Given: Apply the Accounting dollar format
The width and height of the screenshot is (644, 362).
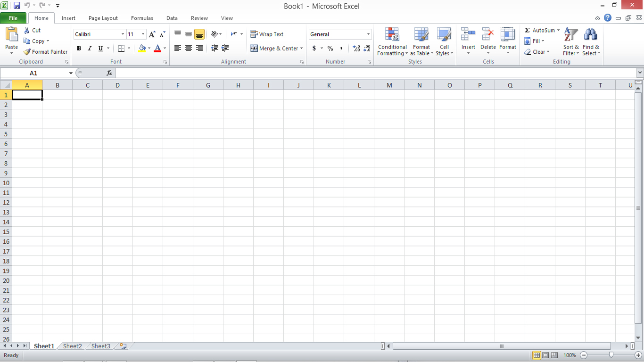Looking at the screenshot, I should click(x=314, y=48).
